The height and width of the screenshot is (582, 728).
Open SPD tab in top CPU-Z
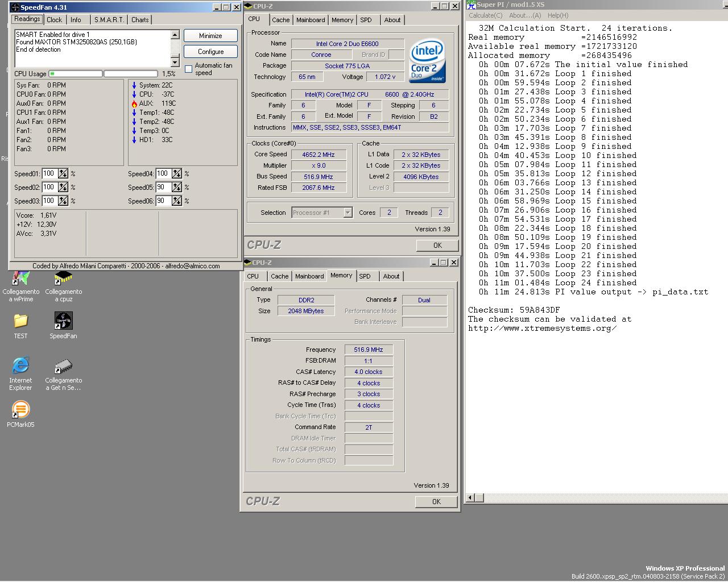tap(366, 20)
